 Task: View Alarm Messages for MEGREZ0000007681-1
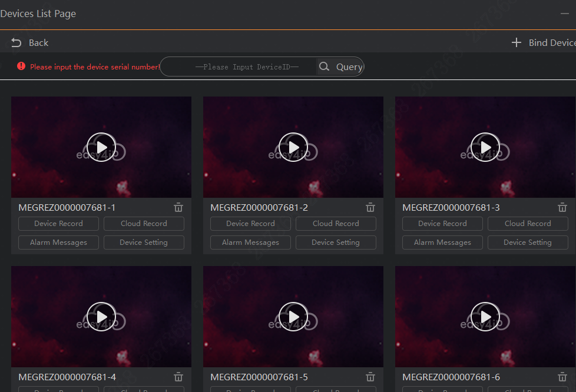(58, 242)
